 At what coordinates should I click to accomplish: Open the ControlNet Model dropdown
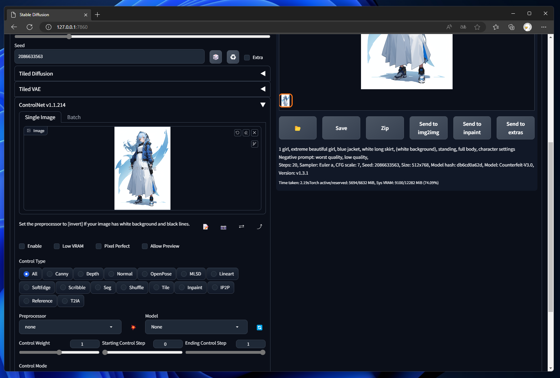[x=196, y=327]
